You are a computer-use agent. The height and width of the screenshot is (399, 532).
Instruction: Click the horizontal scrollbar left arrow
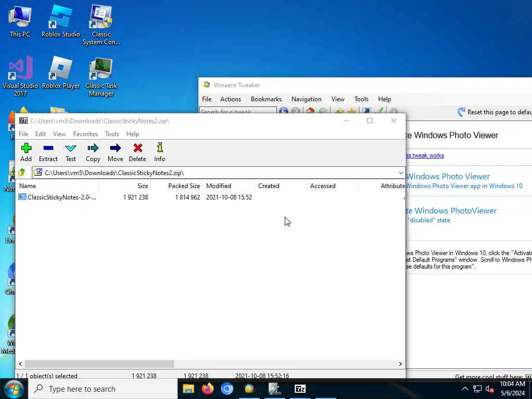(20, 364)
